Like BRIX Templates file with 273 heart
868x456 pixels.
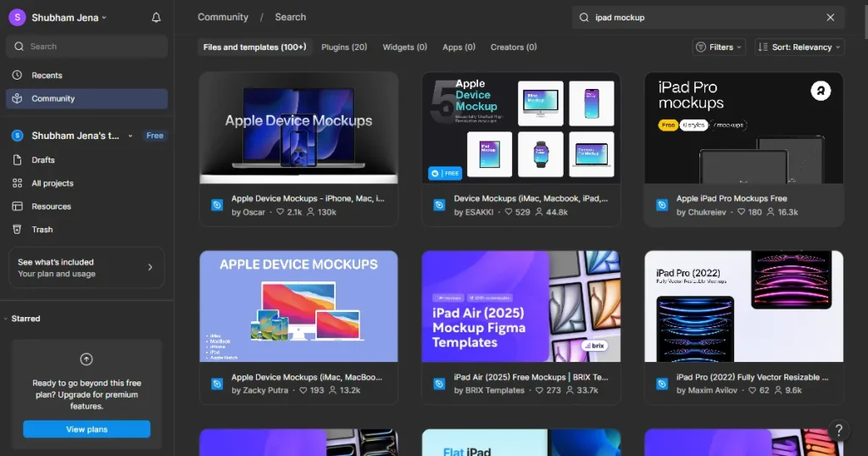[x=539, y=390]
